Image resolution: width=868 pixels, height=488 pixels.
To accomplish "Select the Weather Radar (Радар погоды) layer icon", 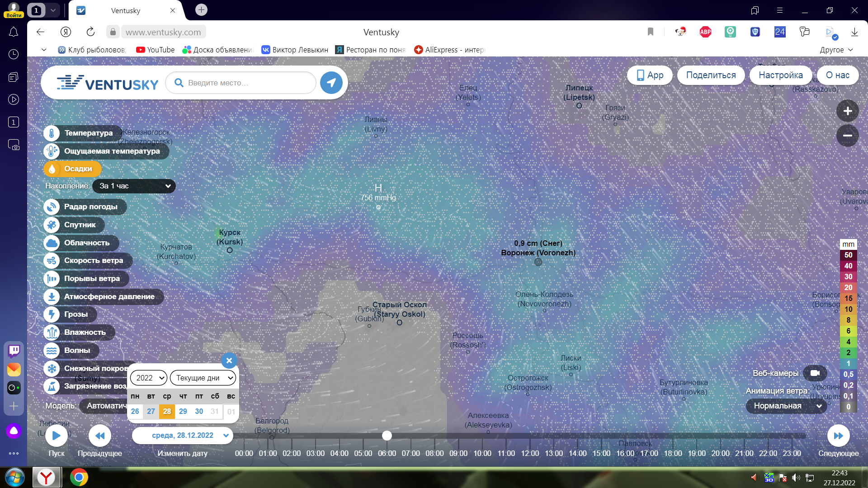I will coord(52,207).
